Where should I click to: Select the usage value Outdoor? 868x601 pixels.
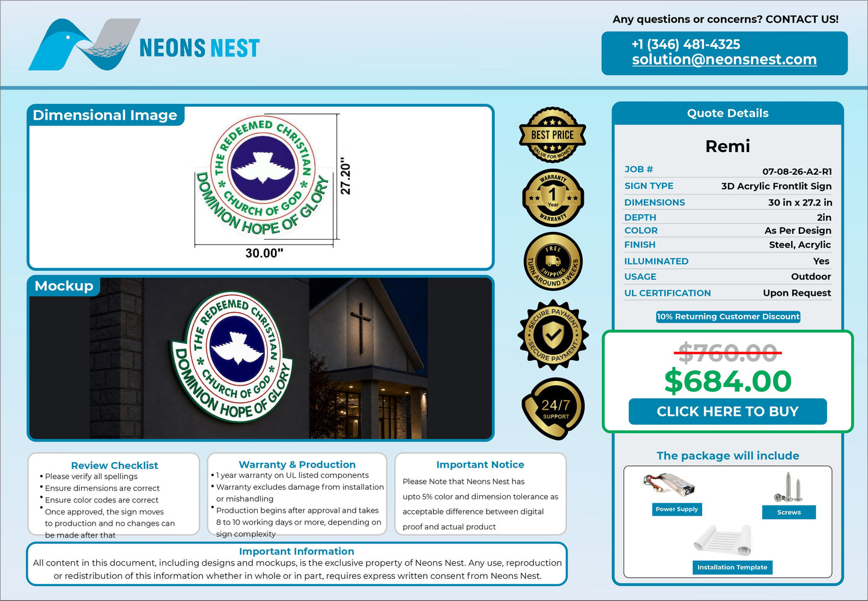click(811, 276)
